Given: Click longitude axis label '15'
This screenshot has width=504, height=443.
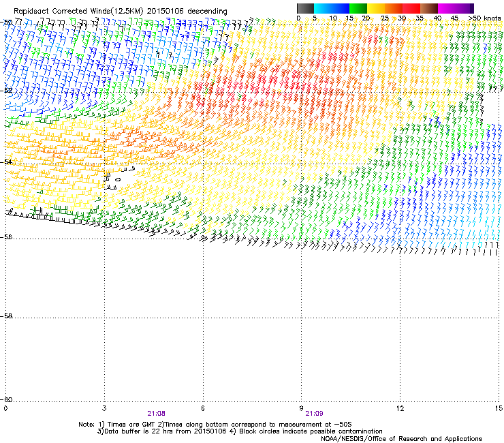Looking at the screenshot, I should [x=499, y=408].
